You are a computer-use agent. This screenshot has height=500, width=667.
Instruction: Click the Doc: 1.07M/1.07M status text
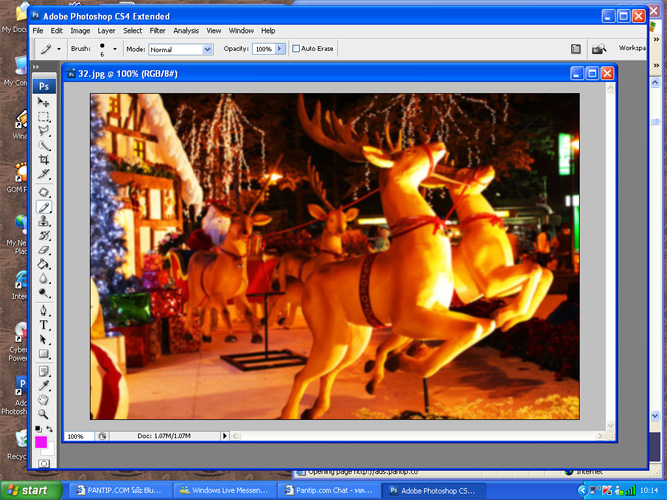(164, 436)
